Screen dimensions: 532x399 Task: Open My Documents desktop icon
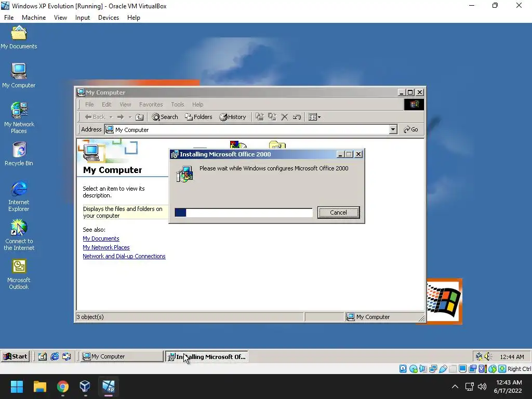19,37
